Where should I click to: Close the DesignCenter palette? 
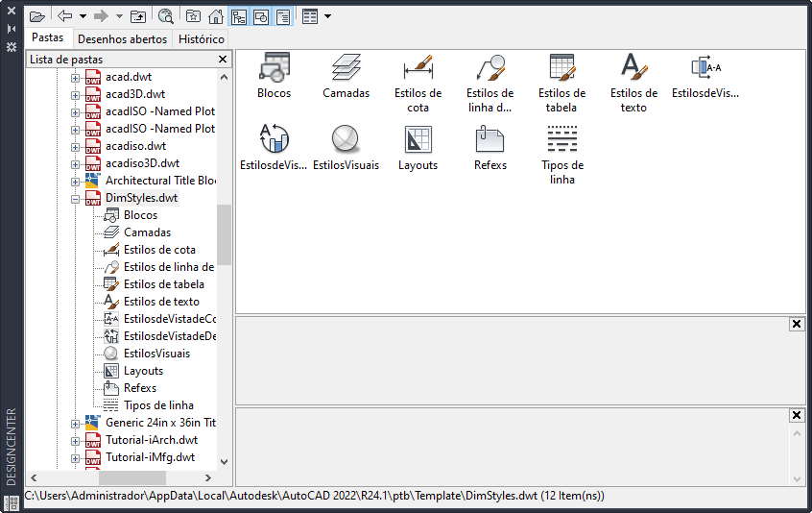(x=12, y=11)
